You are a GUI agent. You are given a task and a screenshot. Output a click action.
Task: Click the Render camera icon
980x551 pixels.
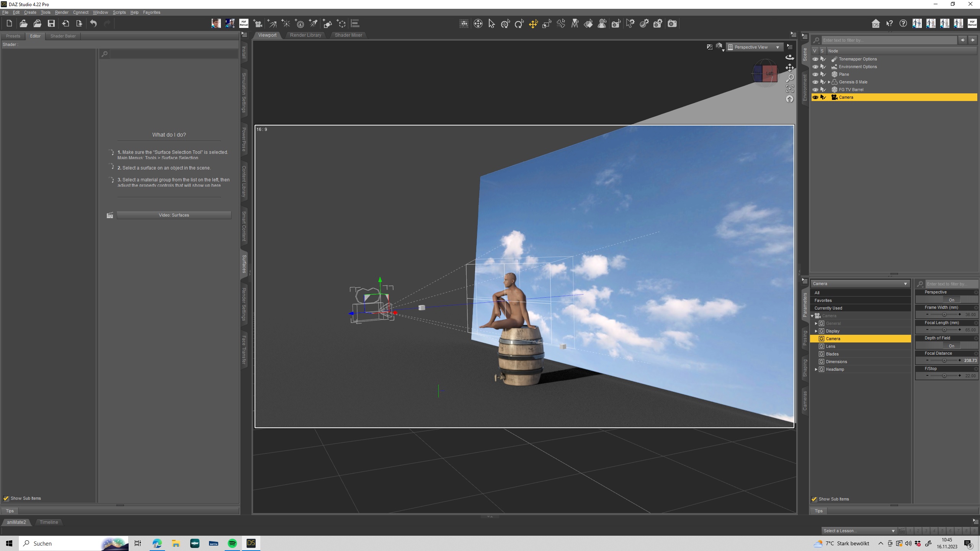672,24
